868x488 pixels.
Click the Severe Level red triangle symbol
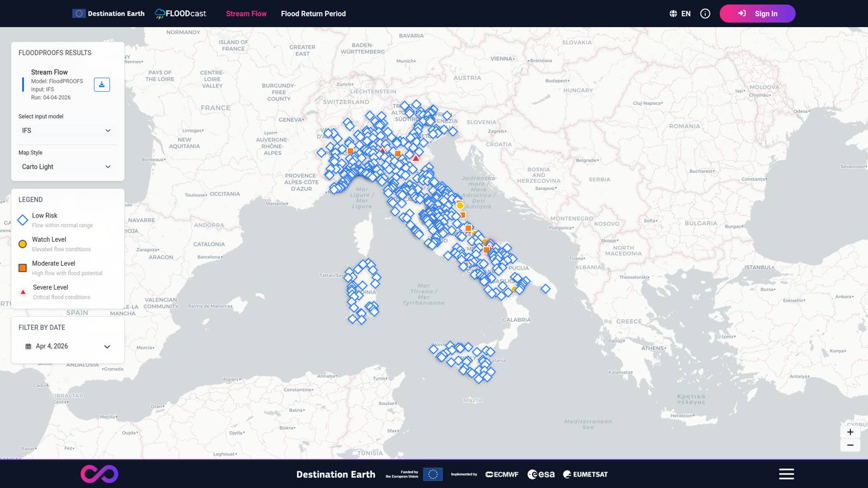23,292
